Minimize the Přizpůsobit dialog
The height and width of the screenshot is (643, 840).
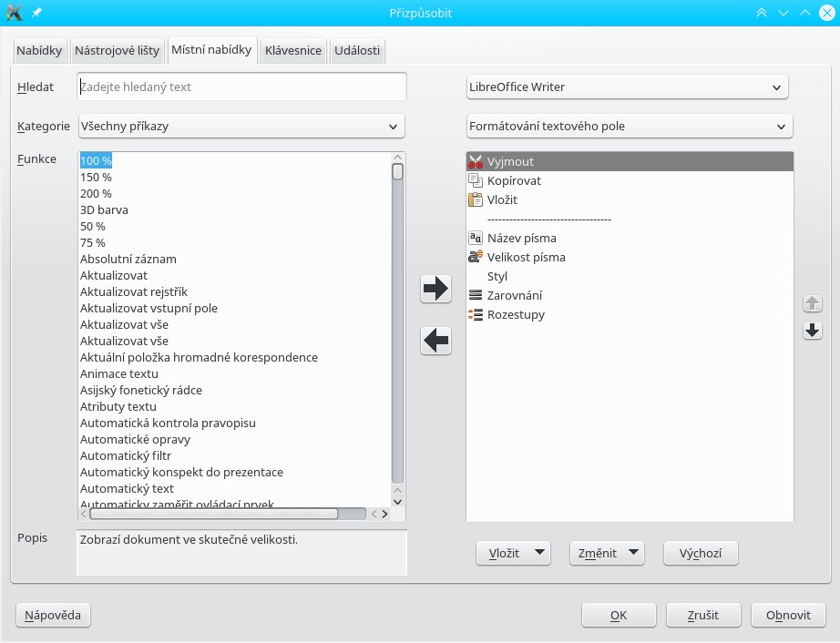tap(784, 13)
